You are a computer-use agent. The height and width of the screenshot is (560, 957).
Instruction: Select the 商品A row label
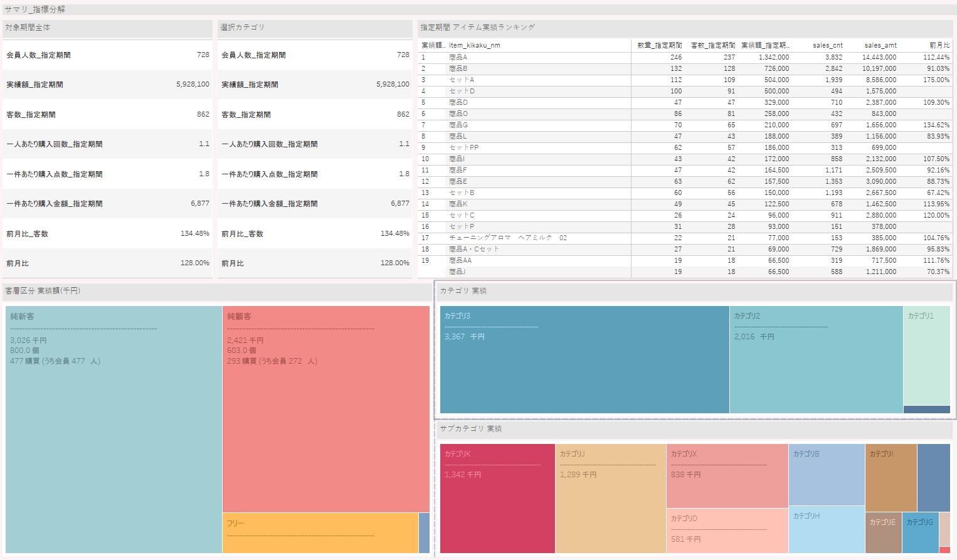pos(458,57)
